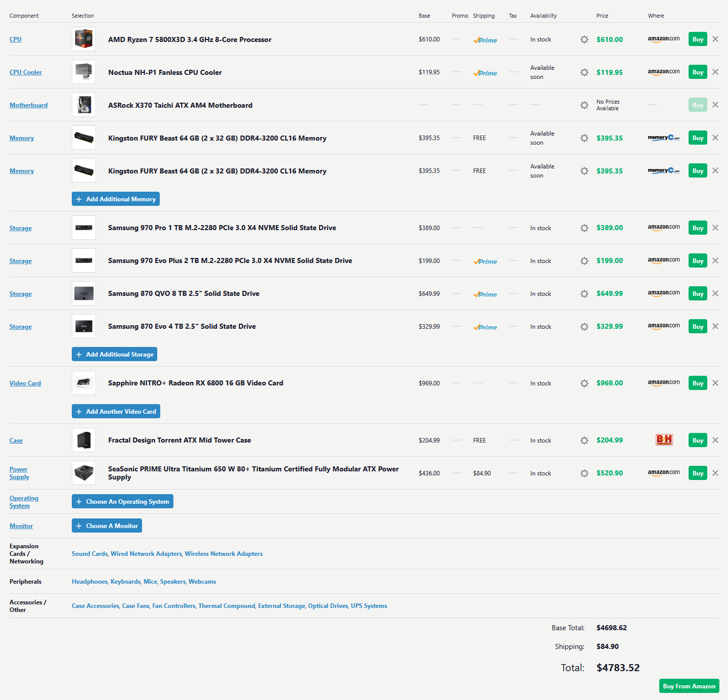Click Amazon merchant logo in the CPU row
728x700 pixels.
click(x=664, y=39)
